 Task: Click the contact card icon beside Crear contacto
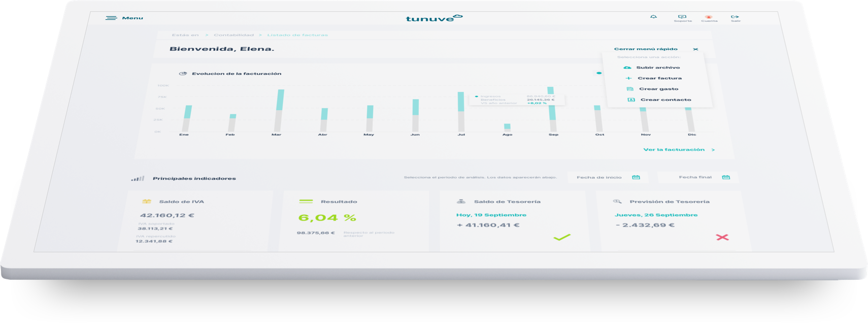pos(631,100)
